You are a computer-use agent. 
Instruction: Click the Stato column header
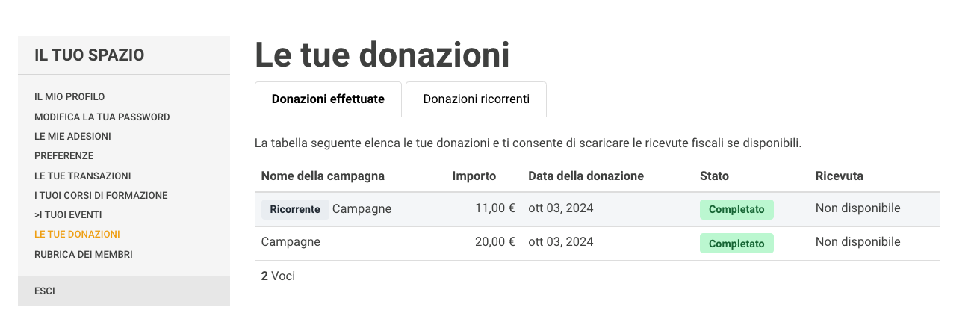point(714,176)
